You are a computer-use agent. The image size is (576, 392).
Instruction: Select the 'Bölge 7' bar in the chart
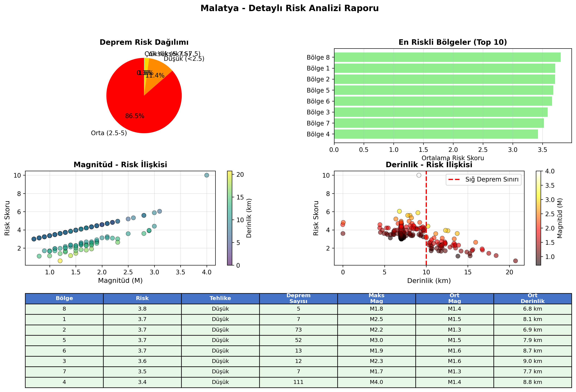click(439, 123)
